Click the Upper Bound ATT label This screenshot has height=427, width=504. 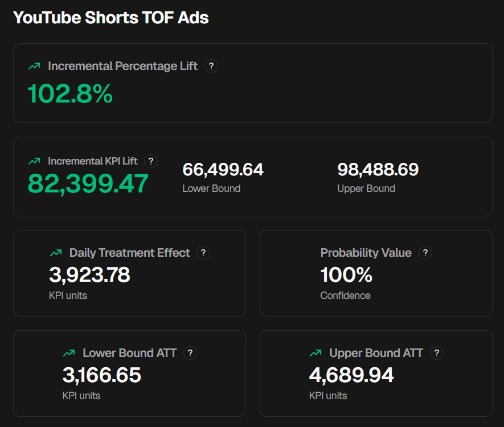tap(376, 353)
